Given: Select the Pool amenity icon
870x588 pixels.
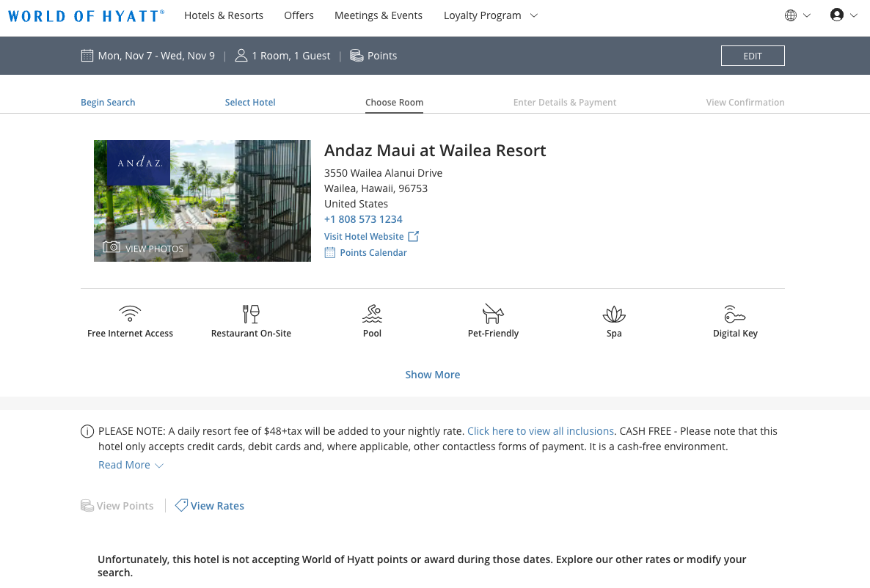Looking at the screenshot, I should click(x=372, y=313).
